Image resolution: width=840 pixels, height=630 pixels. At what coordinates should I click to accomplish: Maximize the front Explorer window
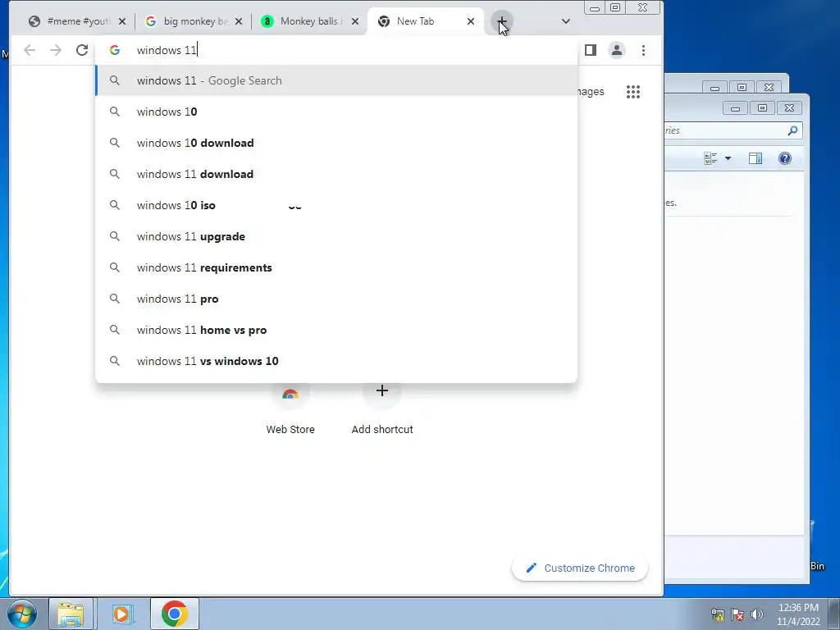click(762, 108)
